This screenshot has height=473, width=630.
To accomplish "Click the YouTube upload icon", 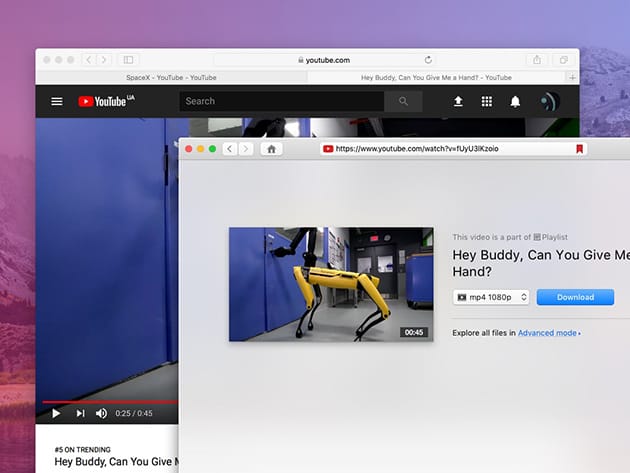I will (458, 101).
